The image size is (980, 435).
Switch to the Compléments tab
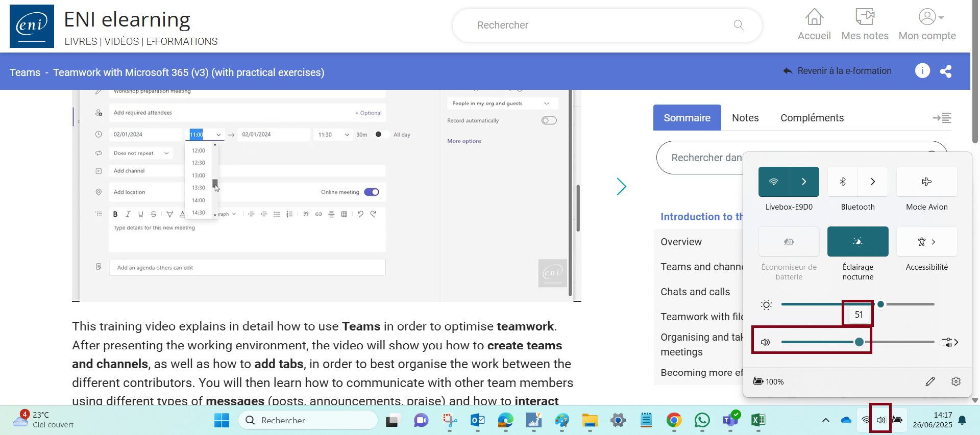pyautogui.click(x=812, y=118)
